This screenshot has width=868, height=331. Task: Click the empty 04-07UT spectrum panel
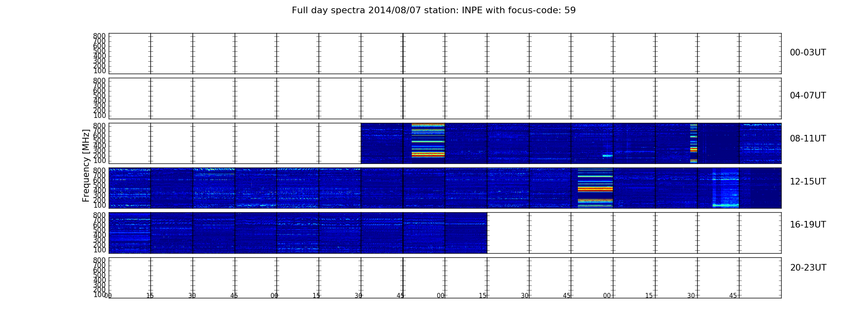click(445, 98)
